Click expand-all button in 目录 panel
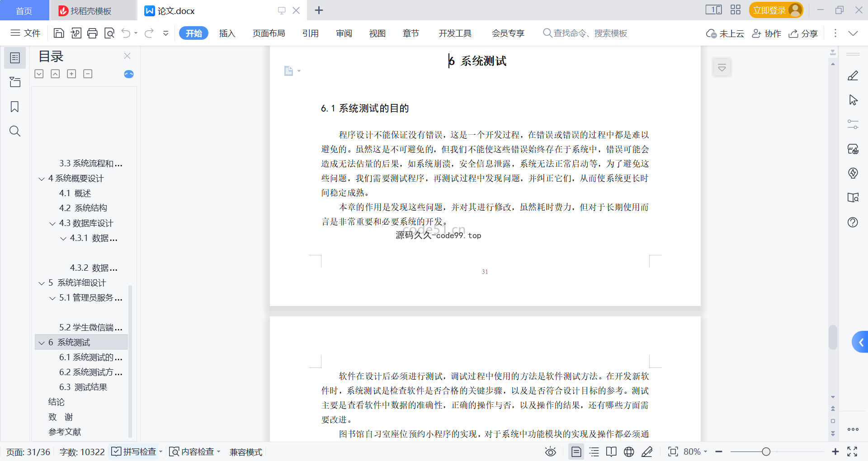 [72, 74]
